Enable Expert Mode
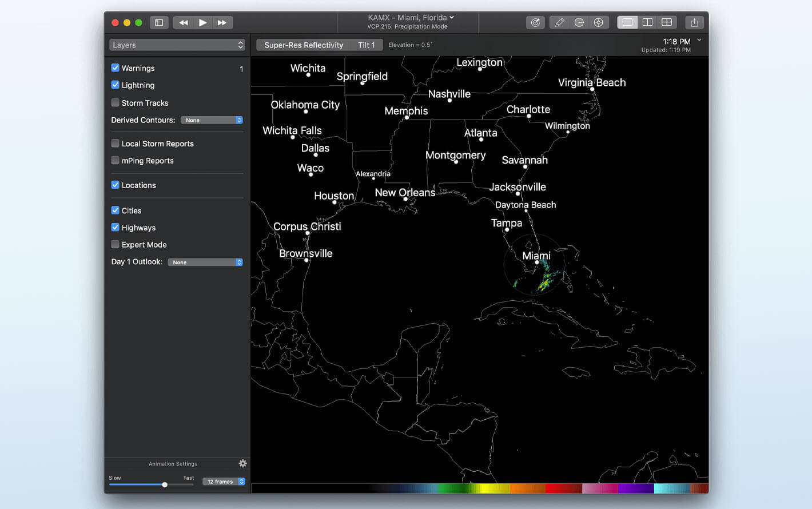 tap(115, 244)
